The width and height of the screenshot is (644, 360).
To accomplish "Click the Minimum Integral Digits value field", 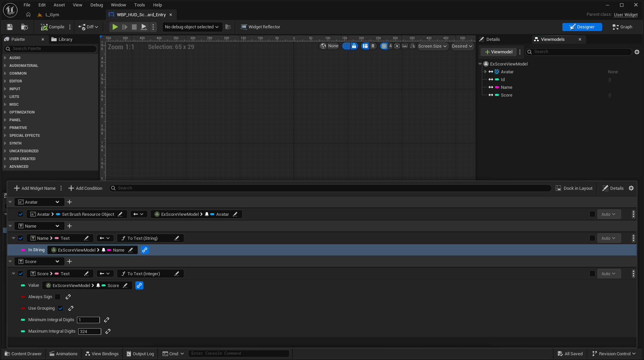I will tap(88, 320).
